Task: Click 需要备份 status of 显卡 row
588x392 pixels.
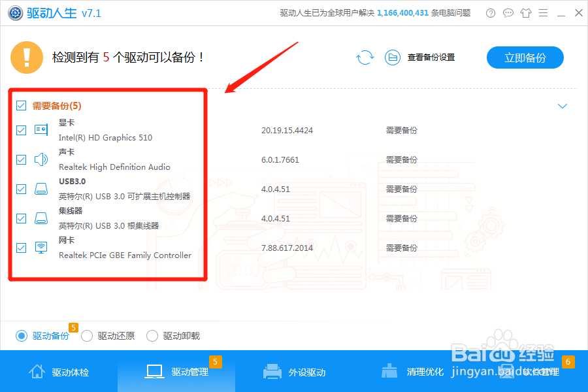Action: pyautogui.click(x=402, y=130)
